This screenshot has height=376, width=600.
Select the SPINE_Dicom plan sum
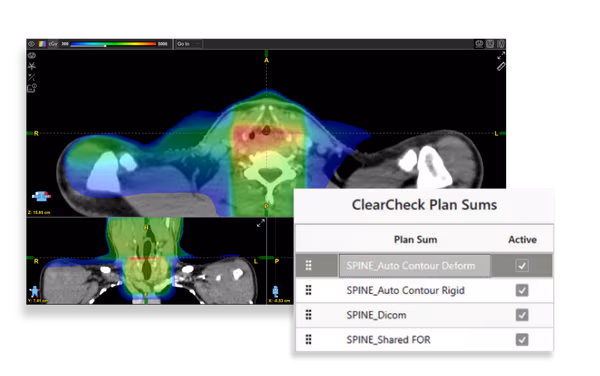point(377,315)
